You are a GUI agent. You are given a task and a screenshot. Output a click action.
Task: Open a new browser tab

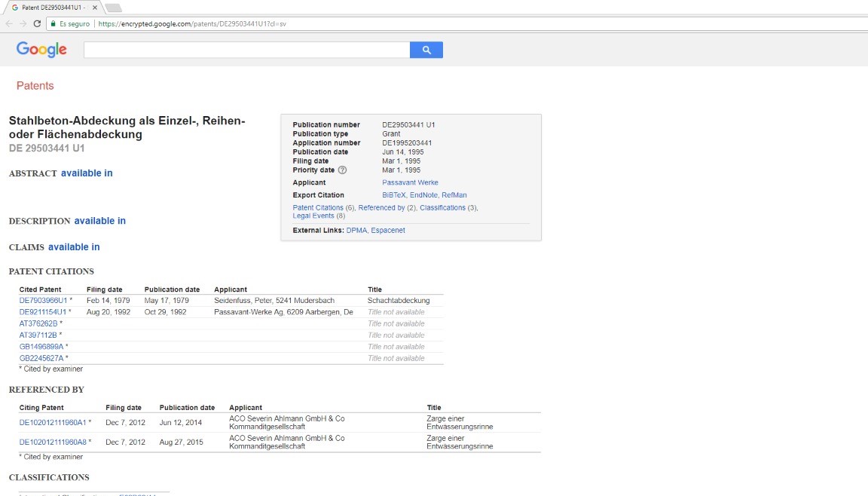coord(113,8)
